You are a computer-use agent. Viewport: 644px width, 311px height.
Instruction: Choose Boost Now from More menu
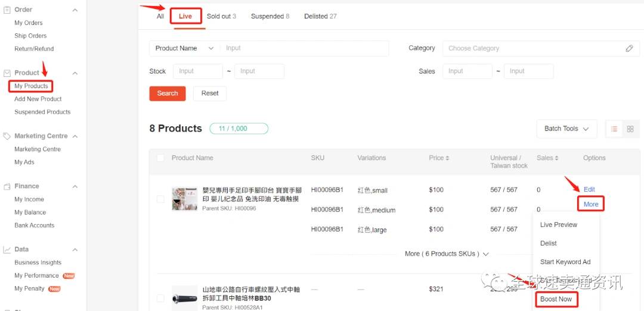[556, 299]
